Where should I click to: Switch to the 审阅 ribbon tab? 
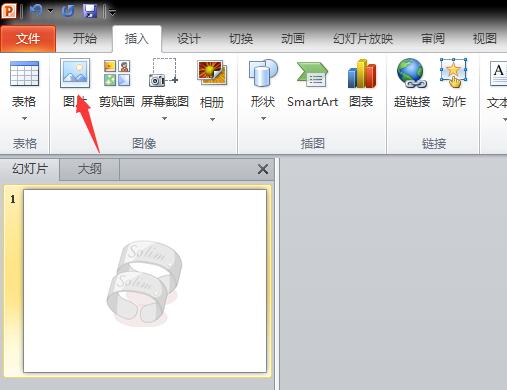click(433, 39)
